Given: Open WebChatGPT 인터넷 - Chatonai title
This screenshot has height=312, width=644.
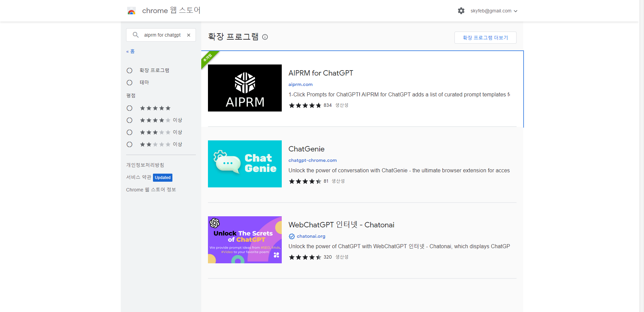Looking at the screenshot, I should point(341,225).
